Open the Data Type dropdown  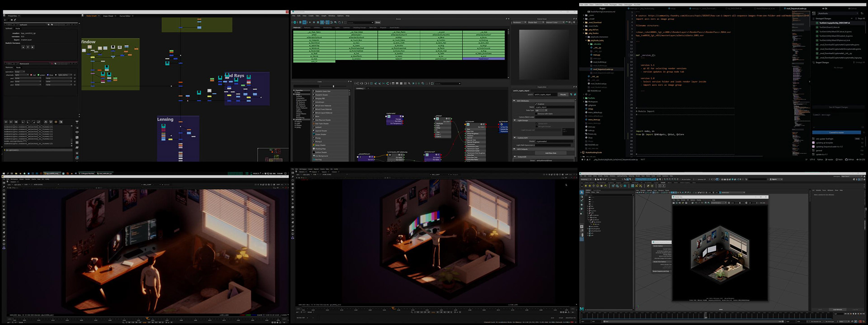click(x=541, y=110)
